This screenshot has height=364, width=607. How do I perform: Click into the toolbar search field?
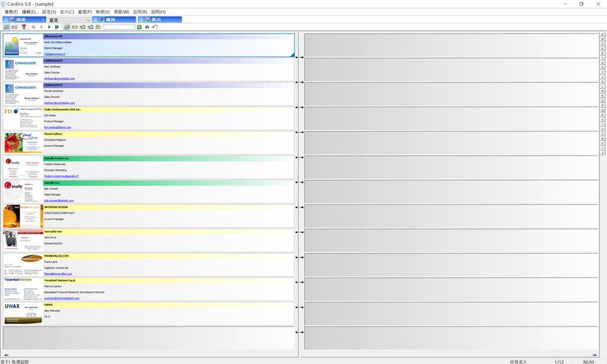[x=120, y=27]
